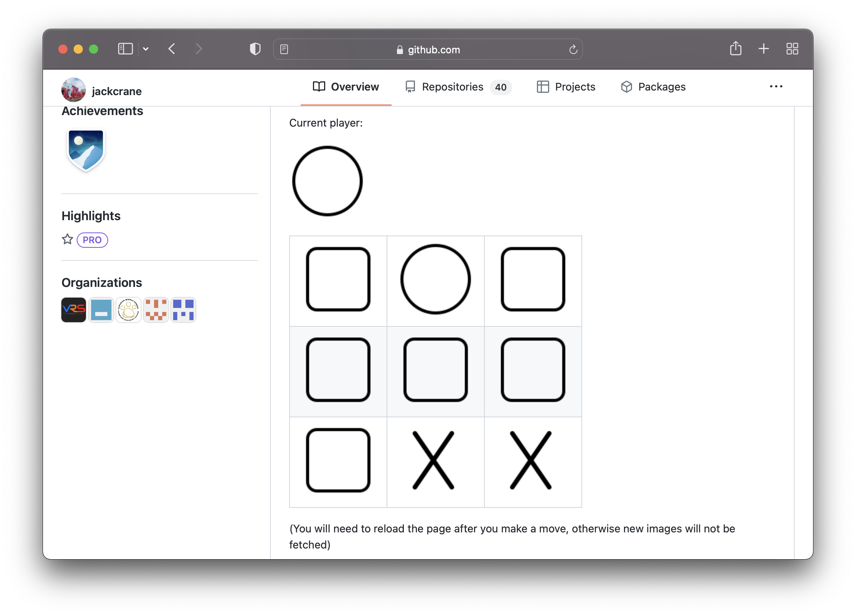The height and width of the screenshot is (616, 856).
Task: Open the VRS organization profile
Action: coord(73,310)
